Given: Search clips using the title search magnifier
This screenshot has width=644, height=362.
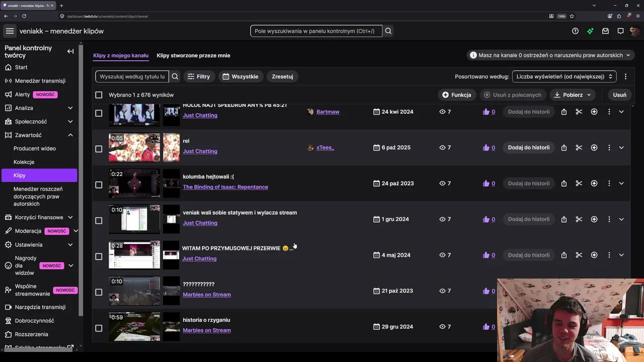Looking at the screenshot, I should (175, 76).
